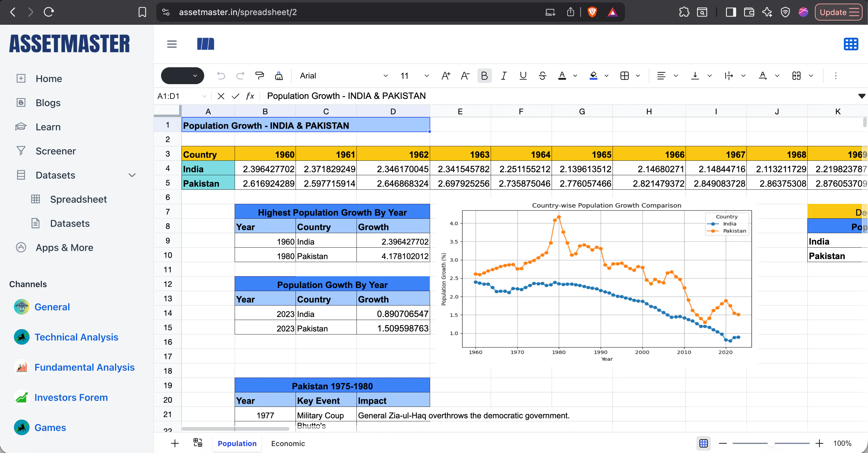868x453 pixels.
Task: Open the three-dot more options menu
Action: coord(836,76)
